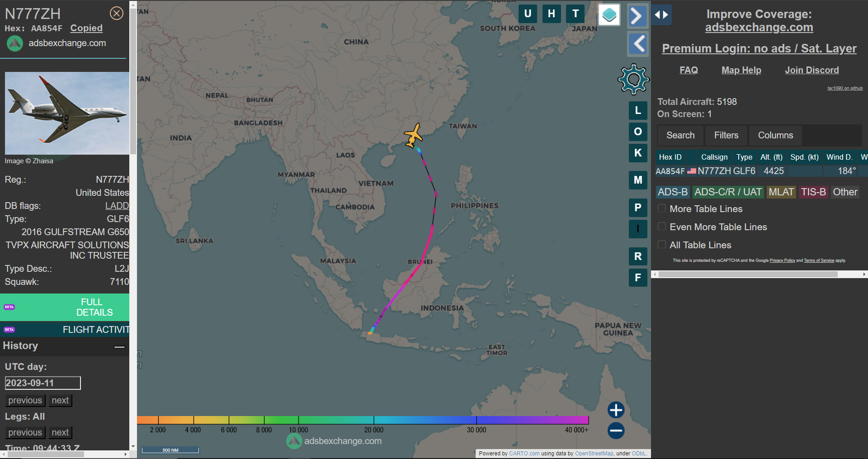Enable More Table Lines checkbox
This screenshot has width=868, height=459.
(x=662, y=208)
